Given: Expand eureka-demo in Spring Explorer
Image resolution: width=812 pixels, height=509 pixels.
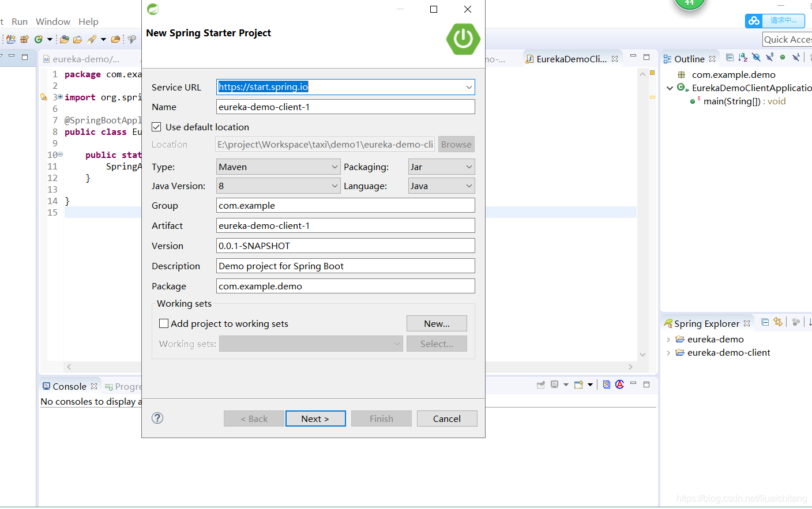Looking at the screenshot, I should (x=668, y=340).
